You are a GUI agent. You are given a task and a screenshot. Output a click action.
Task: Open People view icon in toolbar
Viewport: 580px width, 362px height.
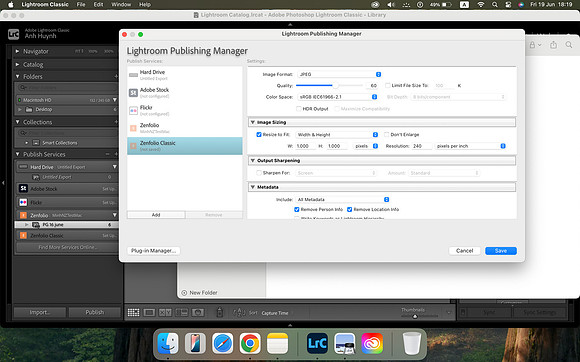(198, 312)
